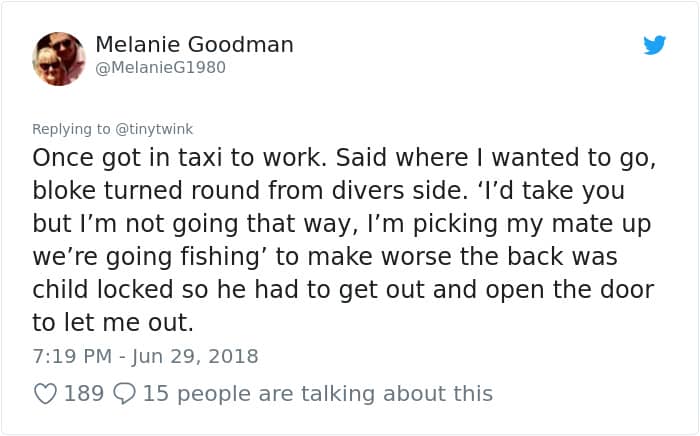Open Melanie Goodman's profile picture
The width and height of the screenshot is (700, 436).
point(59,58)
